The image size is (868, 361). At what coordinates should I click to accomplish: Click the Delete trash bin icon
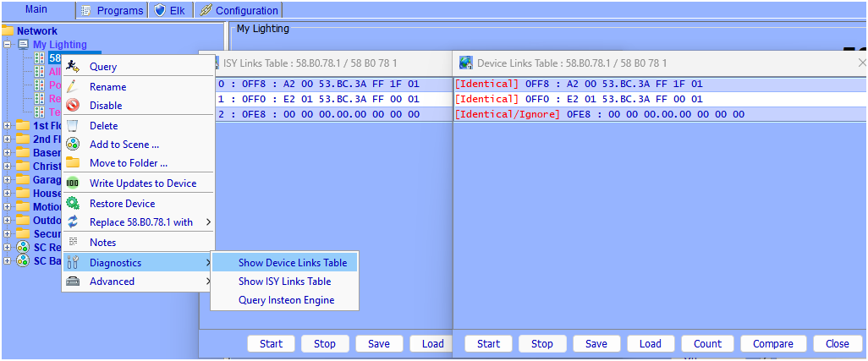click(73, 126)
